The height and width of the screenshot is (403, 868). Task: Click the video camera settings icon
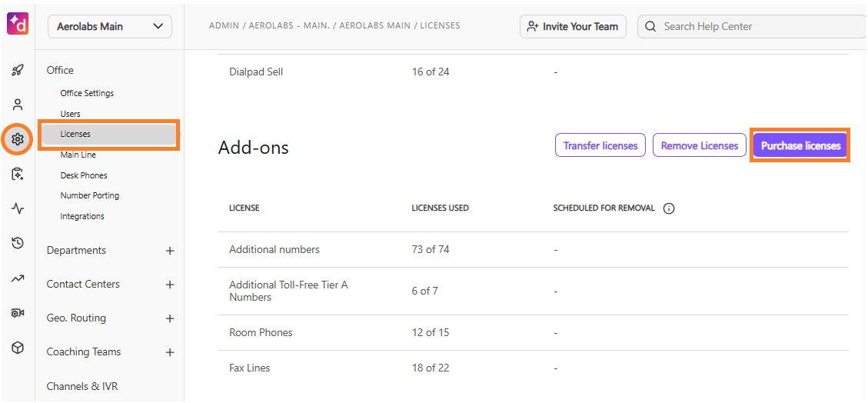(x=18, y=313)
